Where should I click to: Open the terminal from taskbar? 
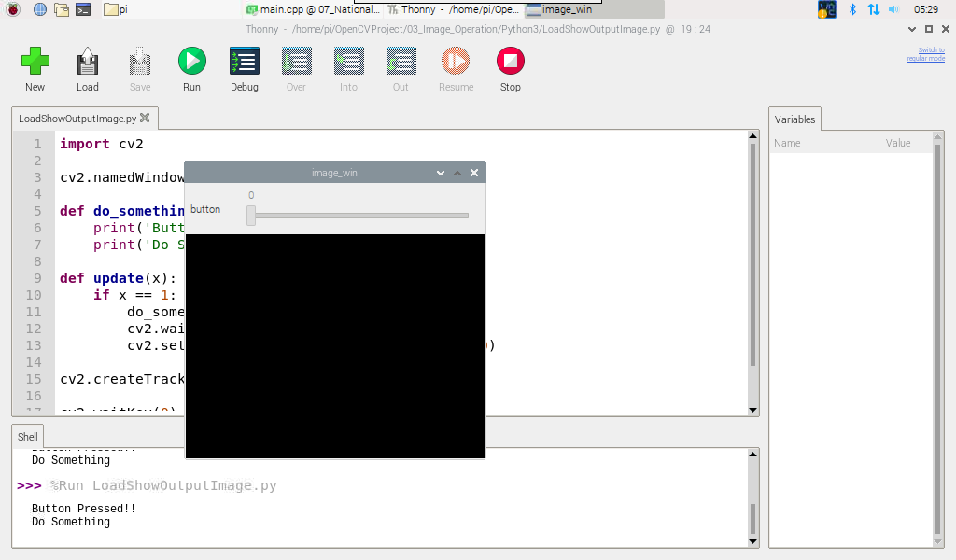[x=83, y=9]
